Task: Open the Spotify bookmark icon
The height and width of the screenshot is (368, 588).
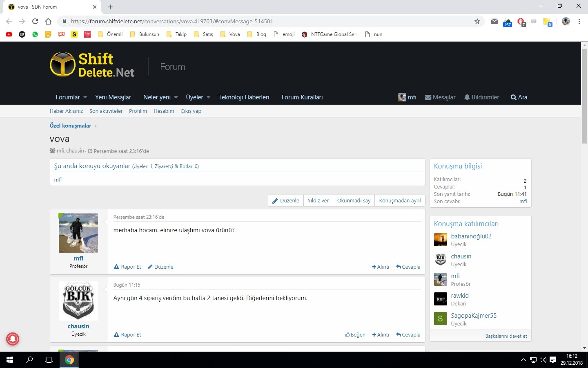Action: (x=22, y=34)
